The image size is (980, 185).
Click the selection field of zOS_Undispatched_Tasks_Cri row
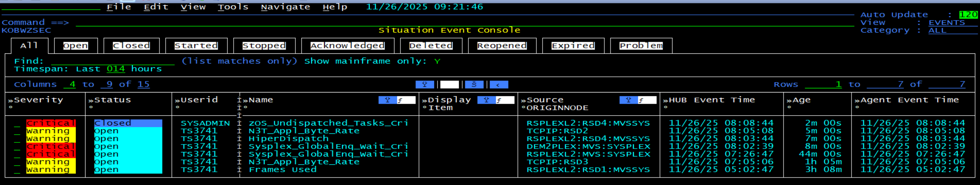(17, 123)
